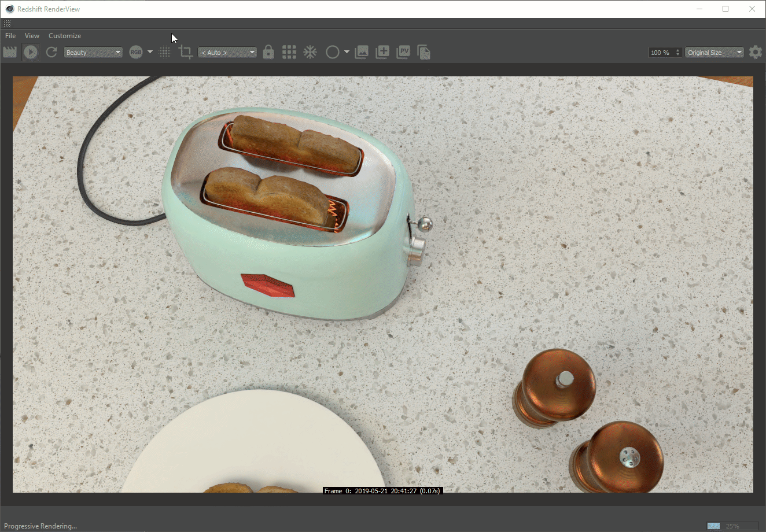Click the add snapshot plus icon
Screen dimensions: 766x532
click(x=382, y=52)
